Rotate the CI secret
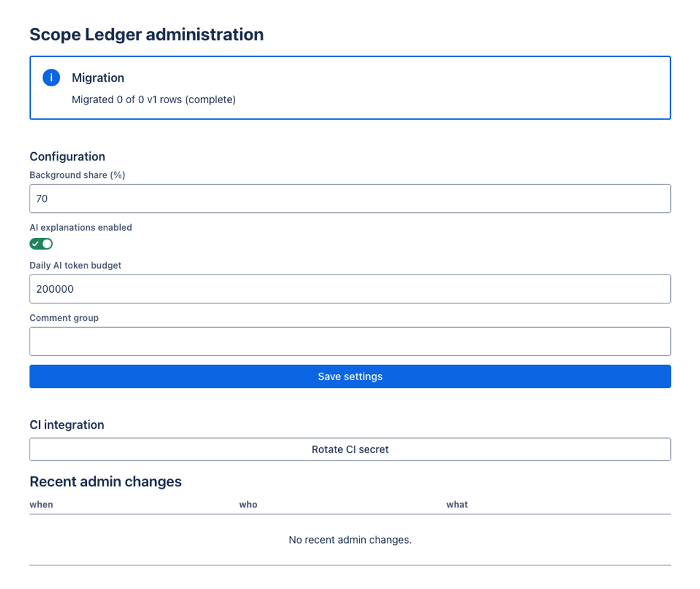The height and width of the screenshot is (589, 700). pyautogui.click(x=350, y=450)
